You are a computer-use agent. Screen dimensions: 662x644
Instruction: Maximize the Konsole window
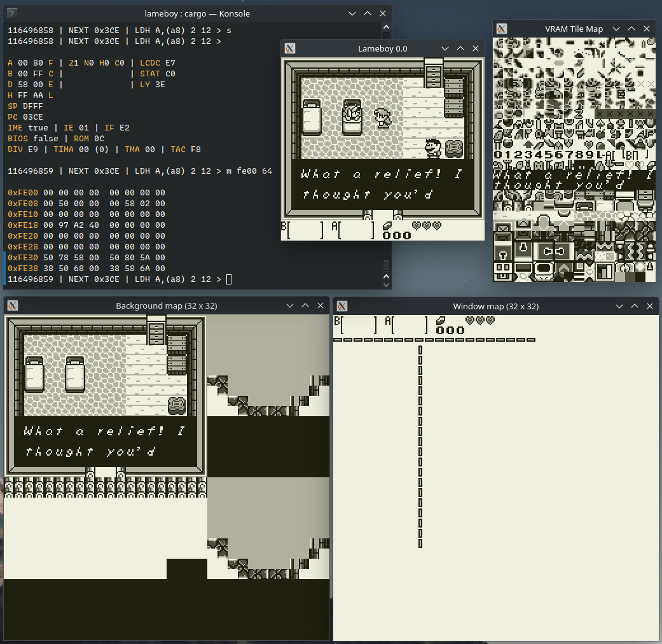coord(368,13)
